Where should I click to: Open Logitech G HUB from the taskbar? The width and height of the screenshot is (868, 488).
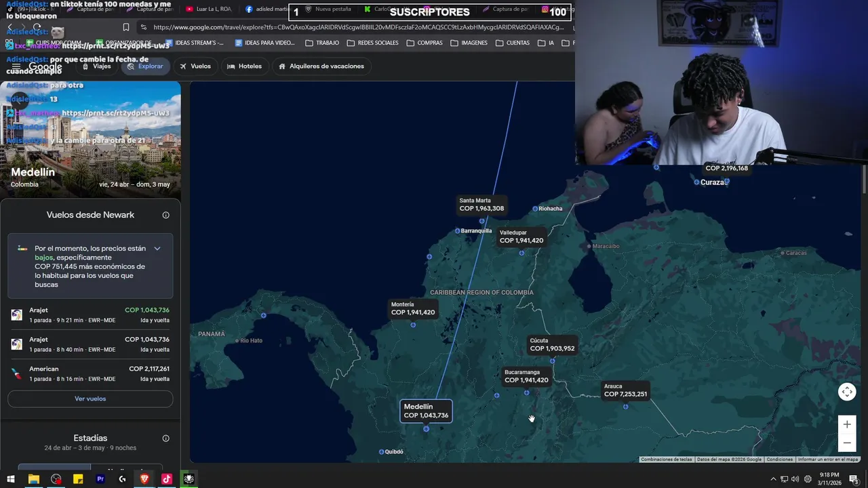coord(122,479)
